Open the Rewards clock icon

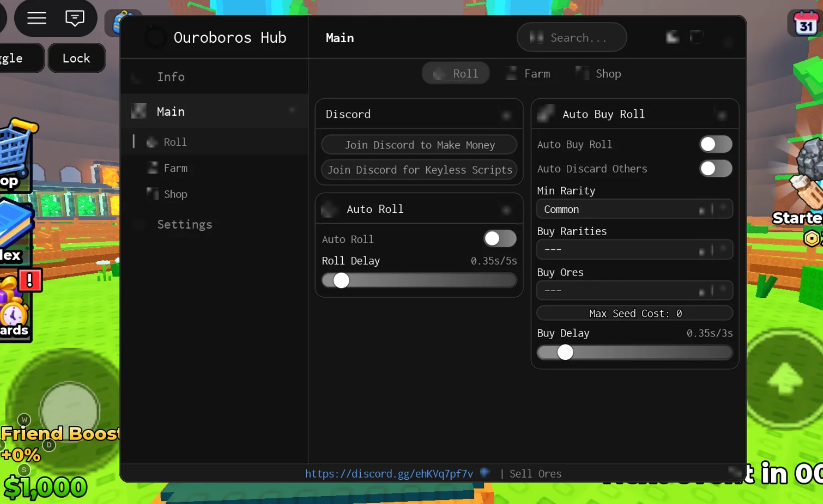click(14, 315)
